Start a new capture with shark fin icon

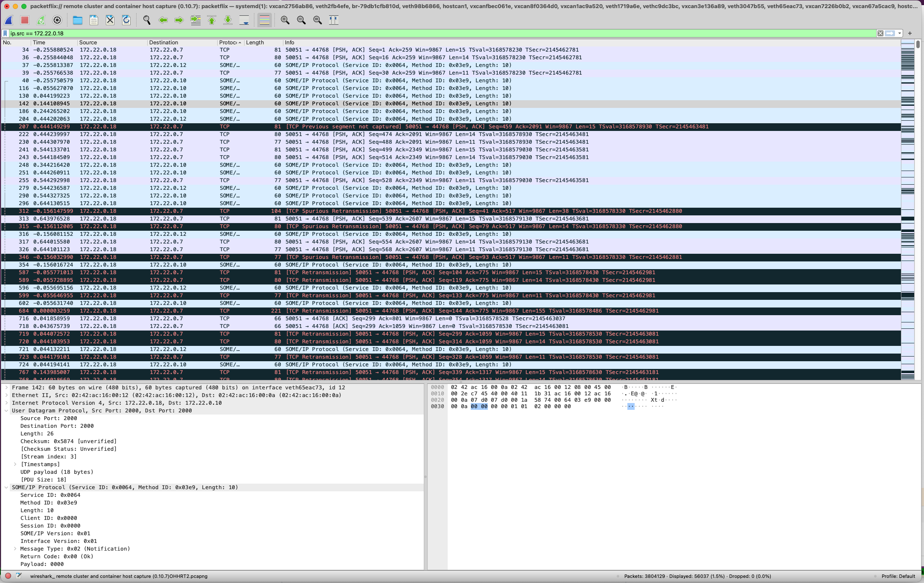tap(9, 20)
